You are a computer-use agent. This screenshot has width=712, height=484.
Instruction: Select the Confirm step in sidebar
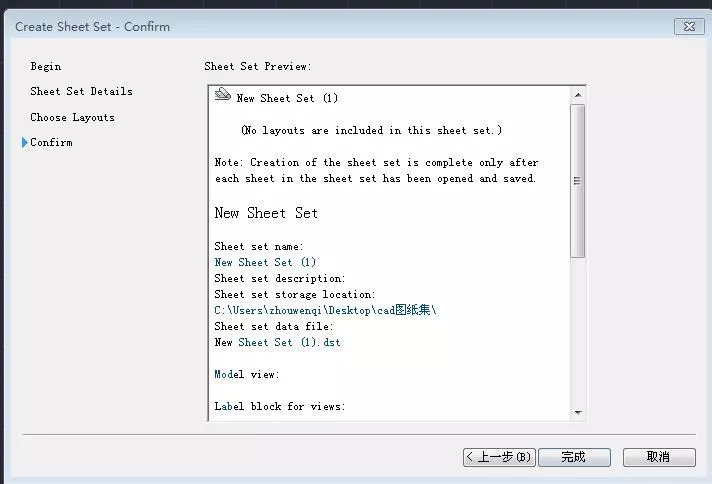coord(51,143)
